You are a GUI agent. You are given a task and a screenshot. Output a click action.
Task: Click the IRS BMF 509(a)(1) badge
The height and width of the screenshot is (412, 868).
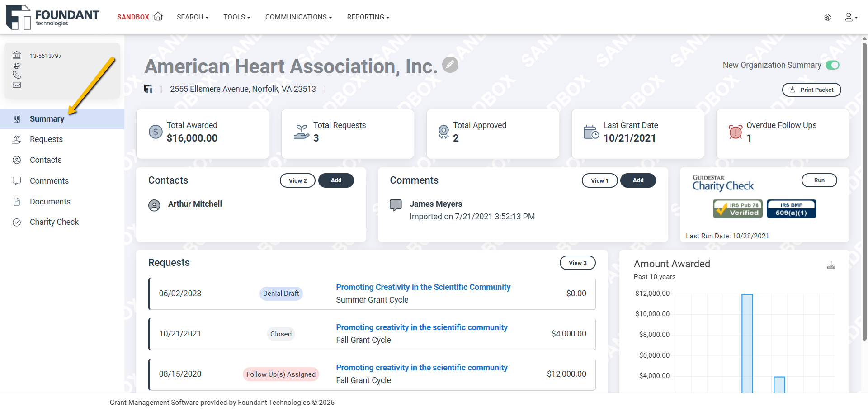tap(791, 209)
